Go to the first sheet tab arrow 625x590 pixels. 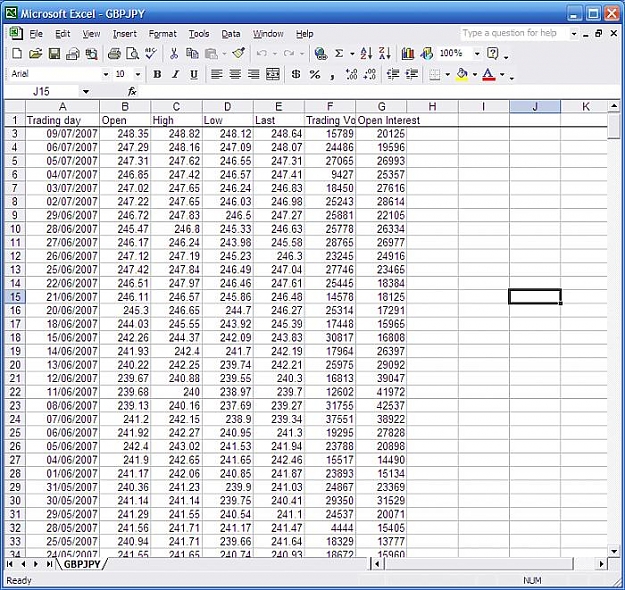click(x=10, y=564)
